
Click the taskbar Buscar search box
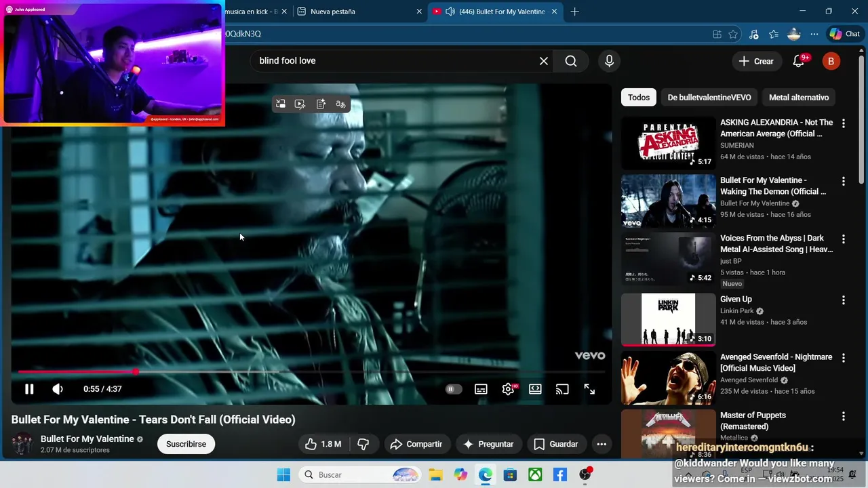(x=360, y=474)
